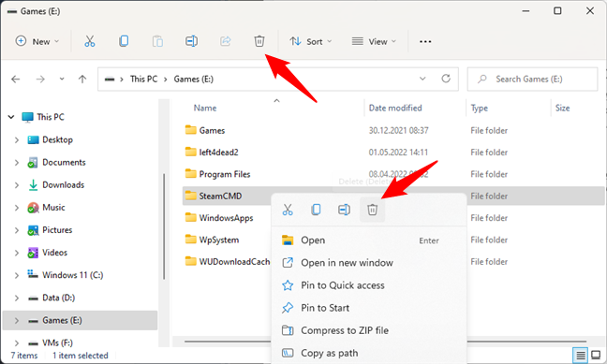Expand the Windows 11 (C:) tree node

[x=17, y=275]
